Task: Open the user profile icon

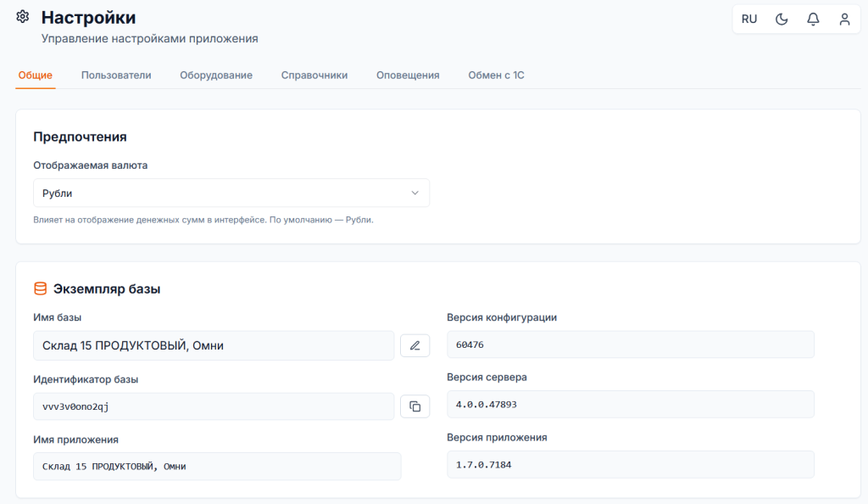Action: pyautogui.click(x=844, y=19)
